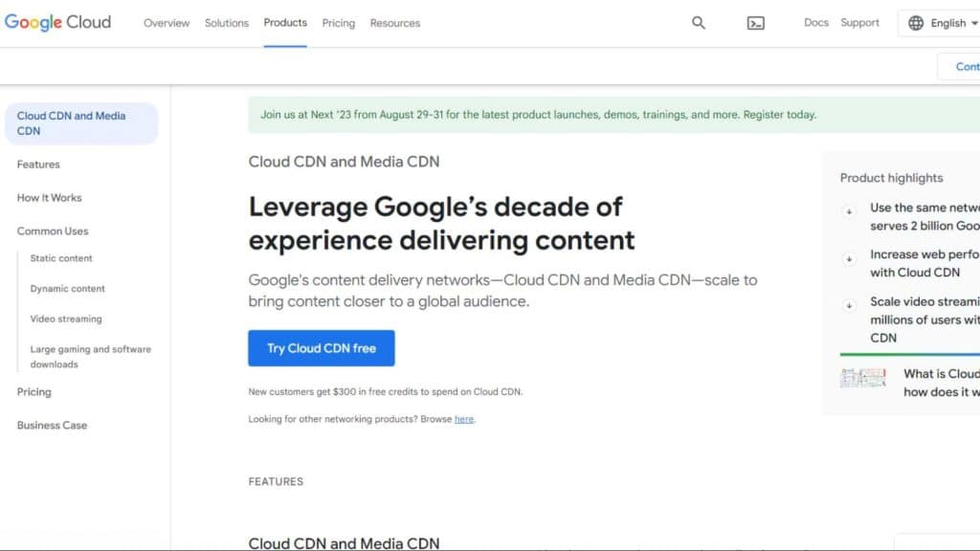Viewport: 980px width, 551px height.
Task: Open Common Uses in sidebar
Action: coord(53,231)
